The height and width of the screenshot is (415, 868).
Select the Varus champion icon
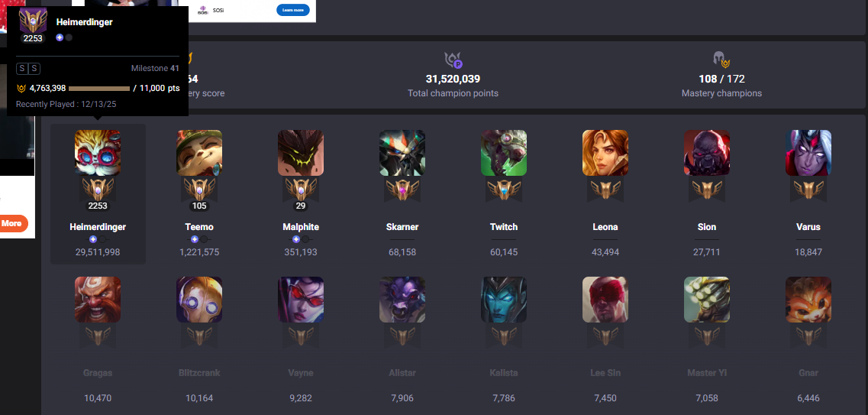pos(808,153)
